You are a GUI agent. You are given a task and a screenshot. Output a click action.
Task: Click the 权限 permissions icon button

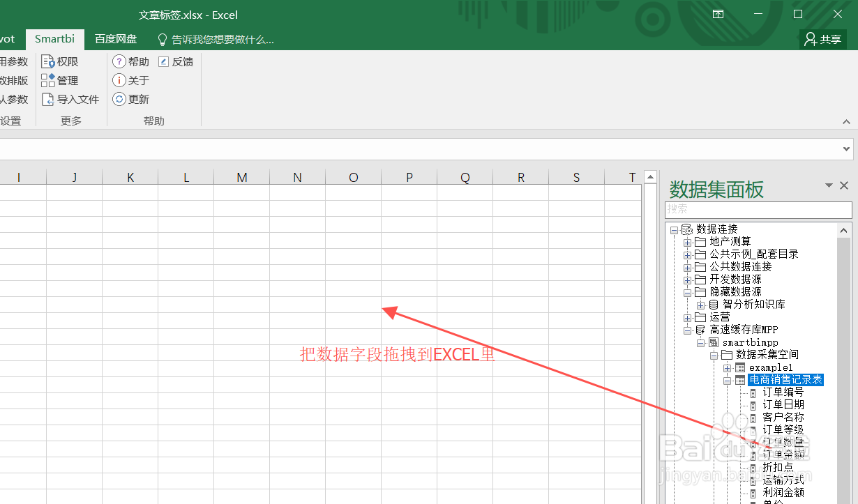[60, 62]
